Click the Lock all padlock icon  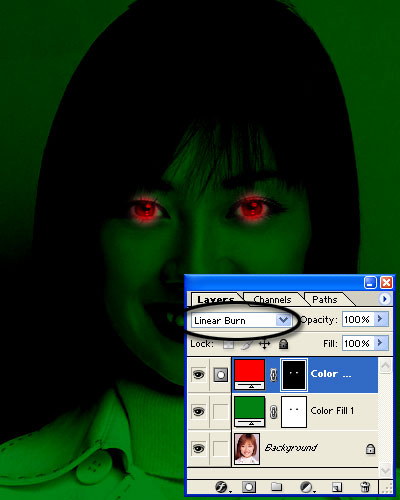(x=283, y=344)
